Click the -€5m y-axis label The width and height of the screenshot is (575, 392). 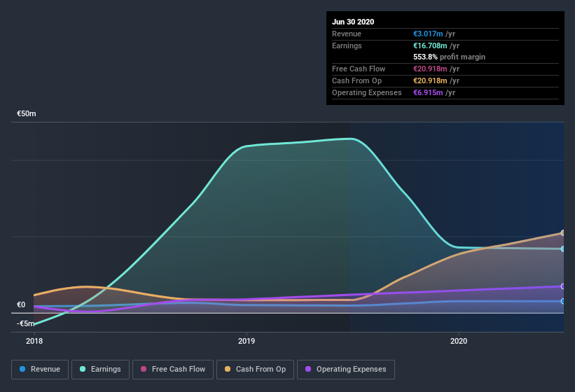[26, 323]
